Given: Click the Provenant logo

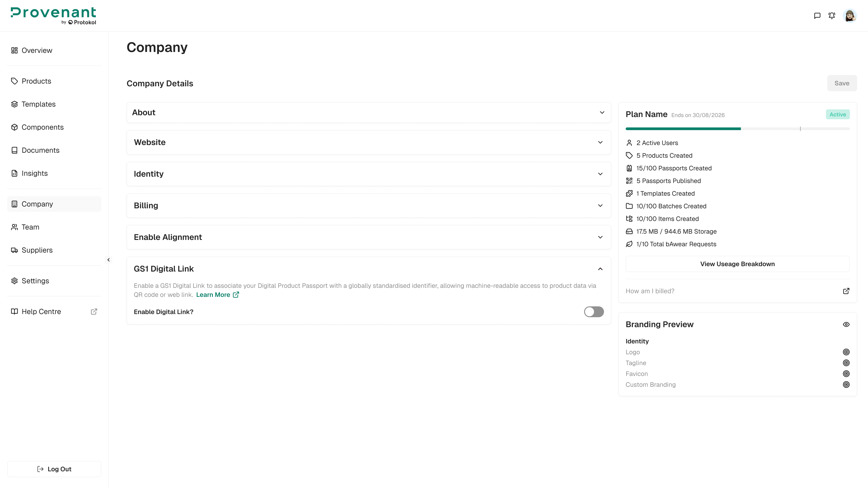Looking at the screenshot, I should 53,16.
